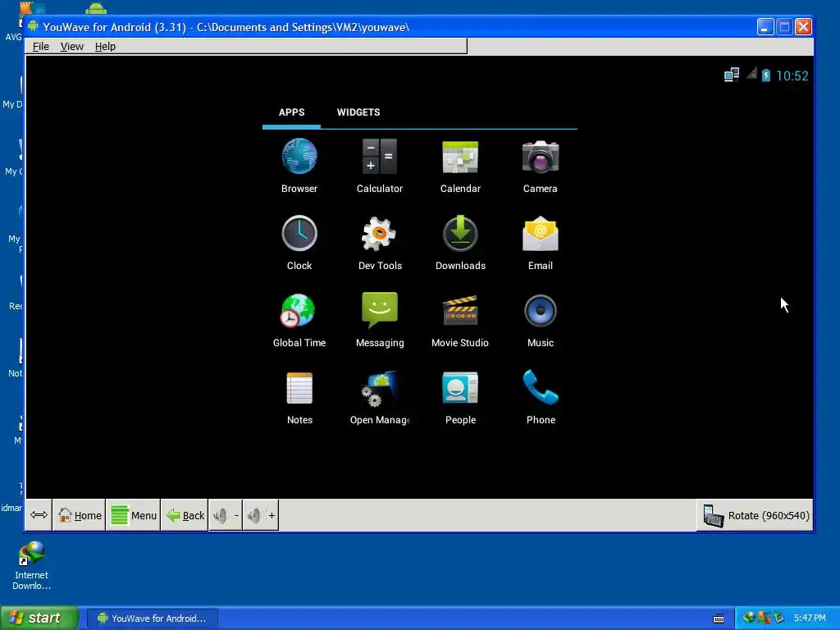Start the Camera app

(x=540, y=166)
